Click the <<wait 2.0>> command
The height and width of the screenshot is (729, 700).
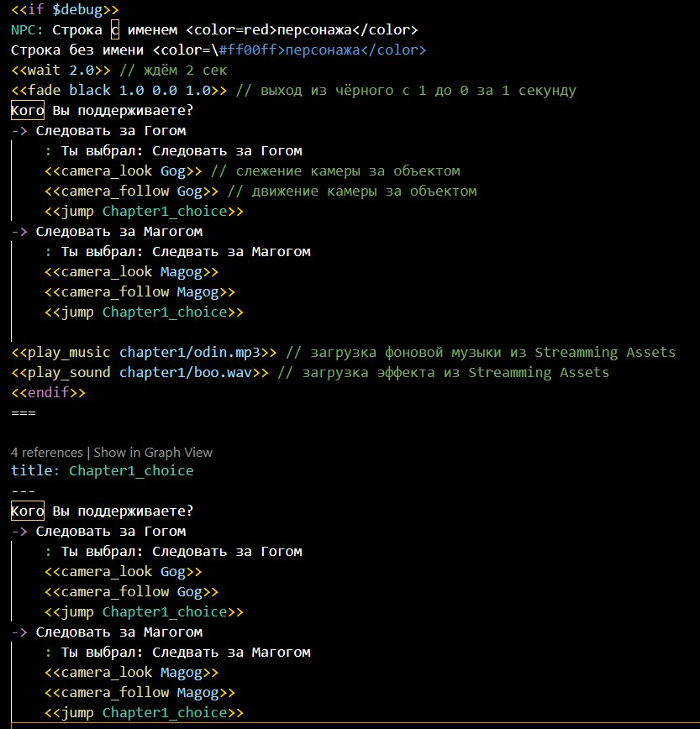coord(61,71)
